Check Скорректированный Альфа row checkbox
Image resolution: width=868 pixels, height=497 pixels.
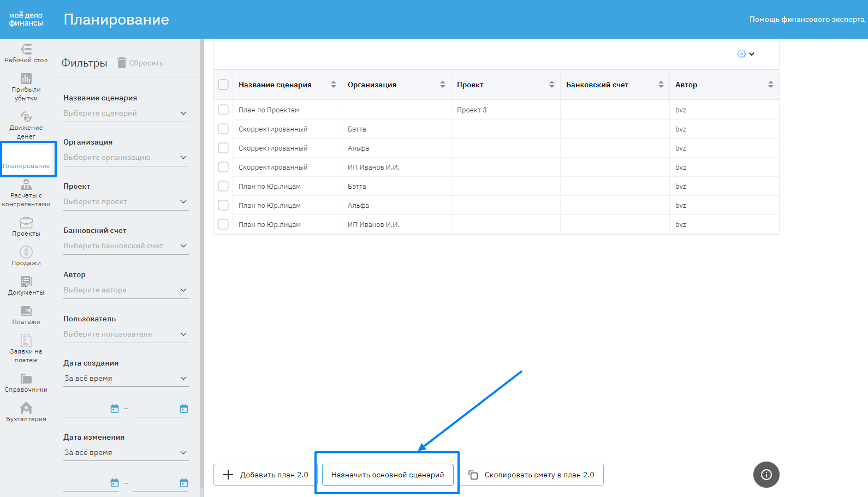tap(223, 148)
